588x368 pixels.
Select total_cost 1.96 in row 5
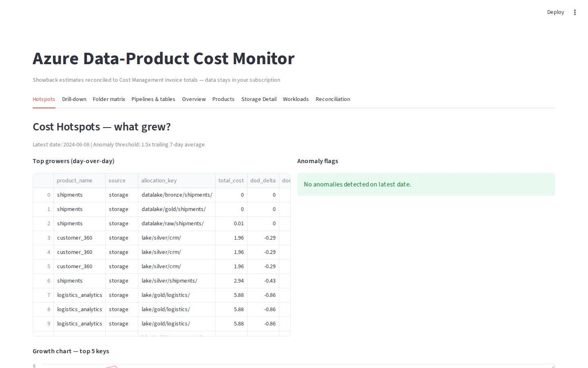point(231,267)
